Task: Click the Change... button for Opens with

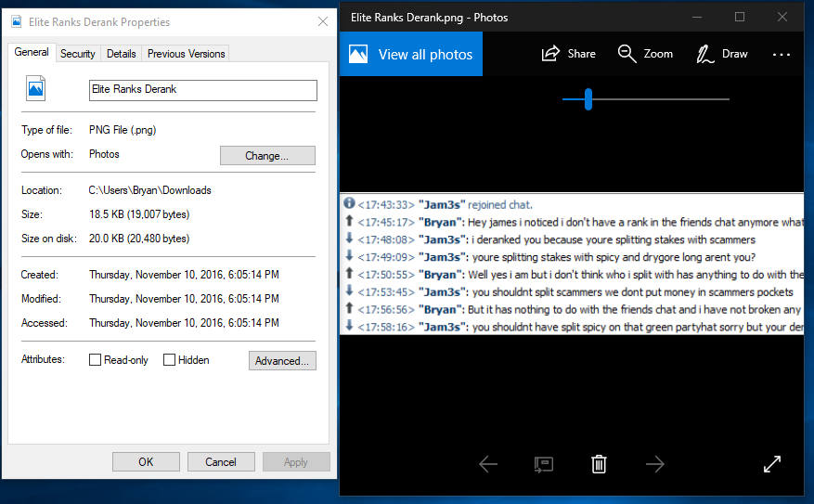Action: [267, 156]
